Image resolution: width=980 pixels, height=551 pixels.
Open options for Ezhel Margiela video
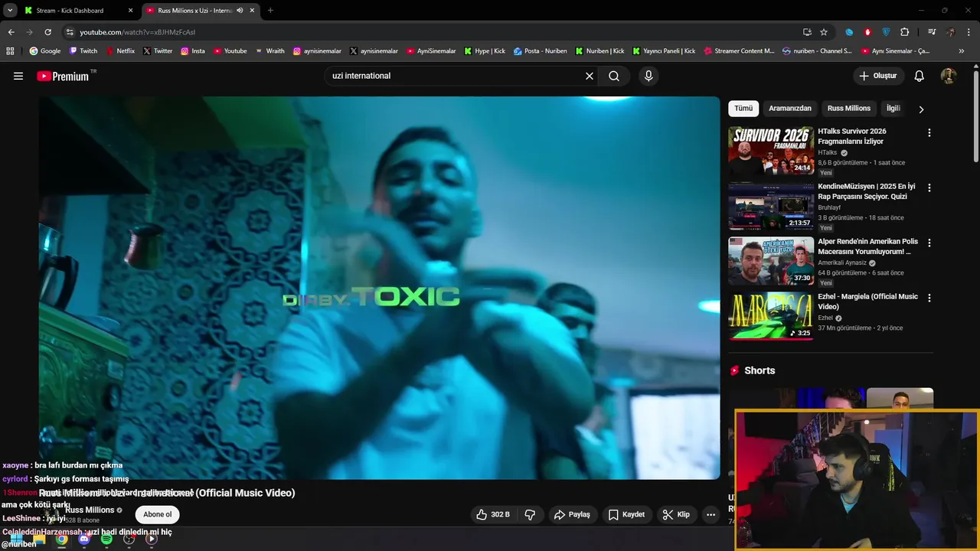[929, 298]
